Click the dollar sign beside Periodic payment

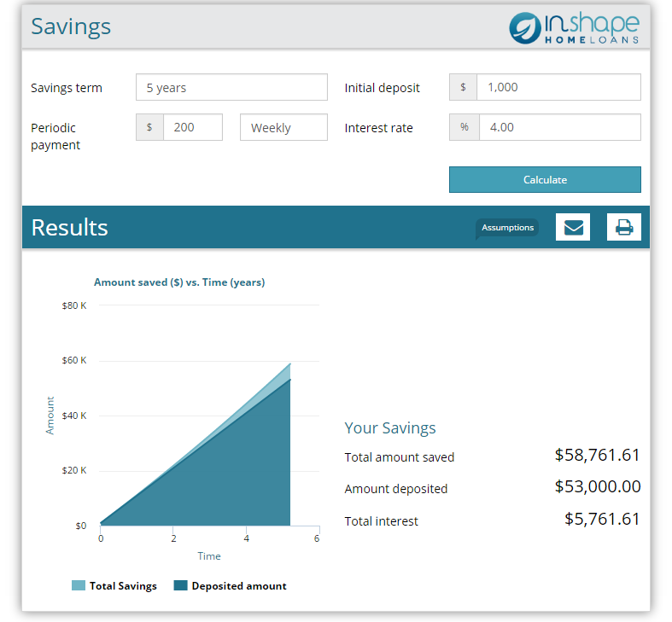tap(149, 128)
